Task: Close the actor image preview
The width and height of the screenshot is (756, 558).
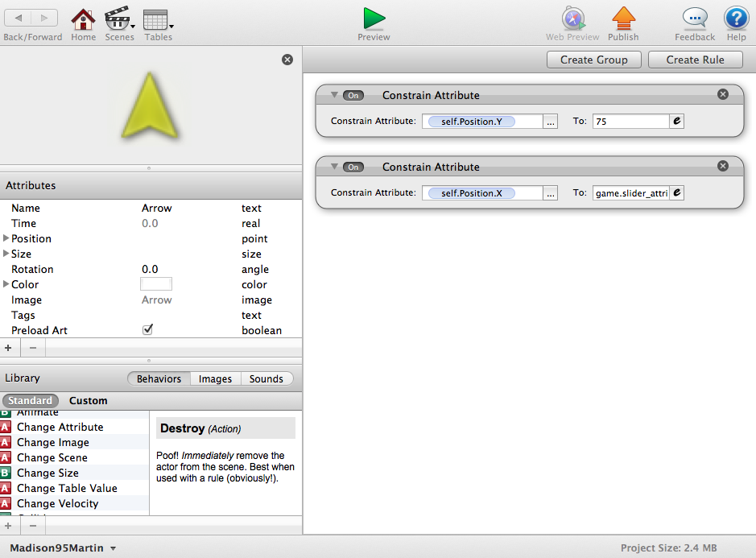Action: (x=287, y=60)
